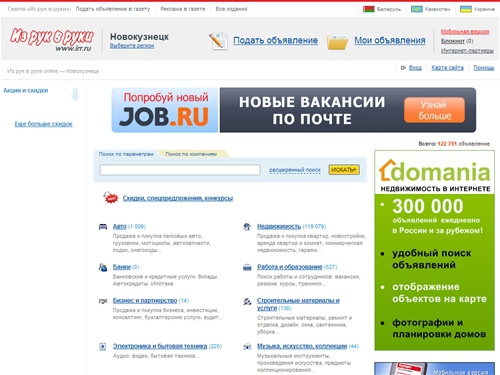Click the pencil icon for posting an ad
This screenshot has height=375, width=500.
tap(218, 41)
